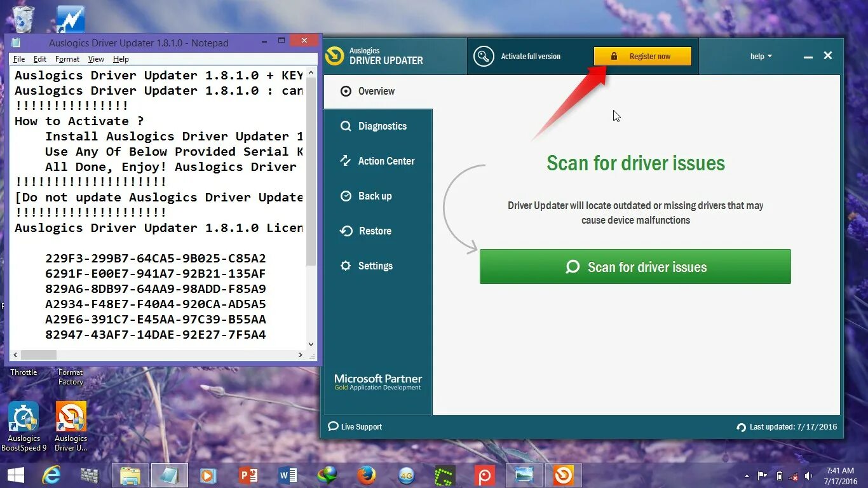Open the Windows Start button
Viewport: 868px width, 488px height.
[x=16, y=475]
